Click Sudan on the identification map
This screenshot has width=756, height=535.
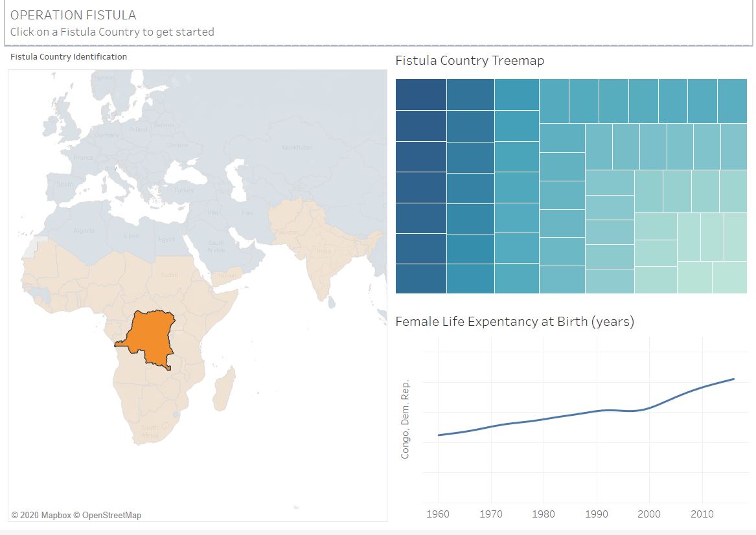click(169, 275)
